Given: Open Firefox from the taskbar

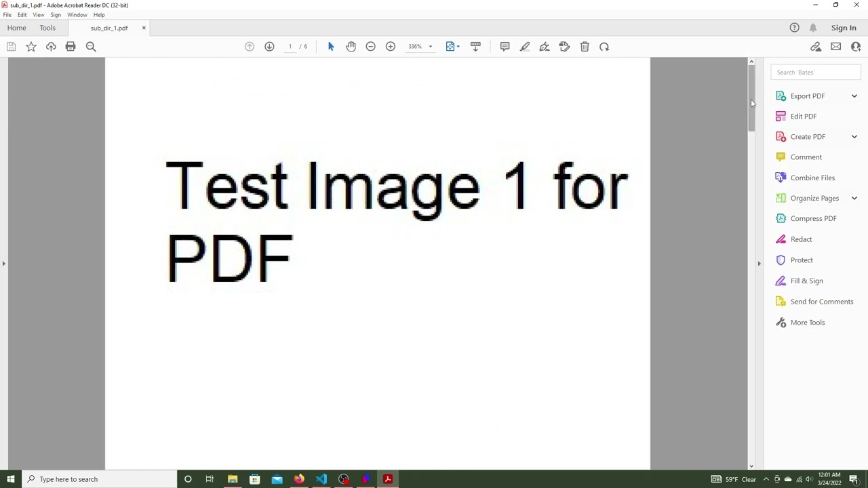Looking at the screenshot, I should click(299, 479).
